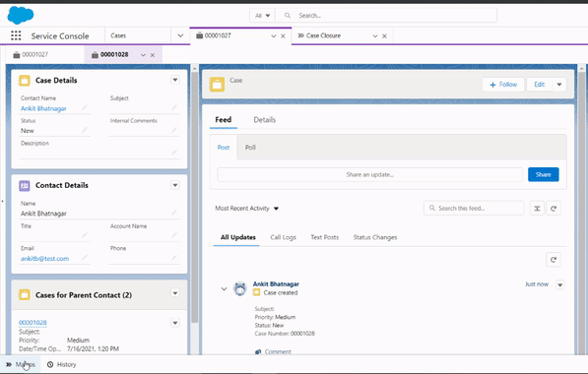Switch to the Details tab
The height and width of the screenshot is (374, 588).
pos(264,119)
